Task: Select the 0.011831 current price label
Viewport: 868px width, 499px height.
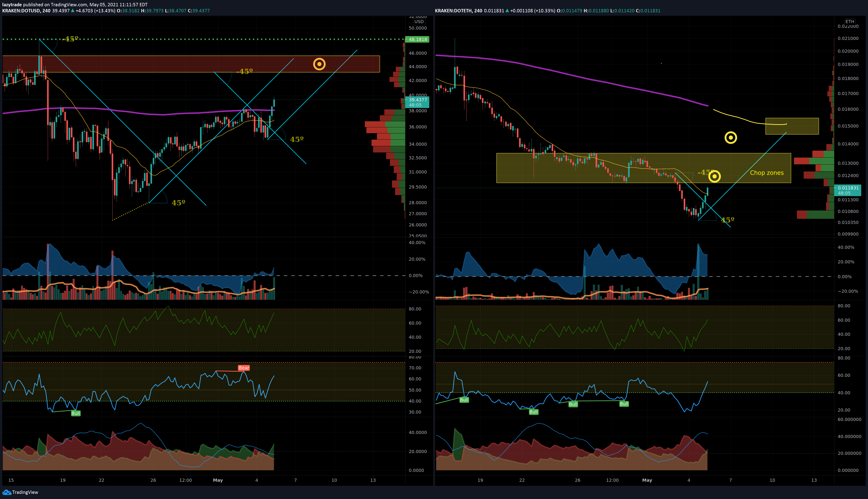Action: point(848,190)
